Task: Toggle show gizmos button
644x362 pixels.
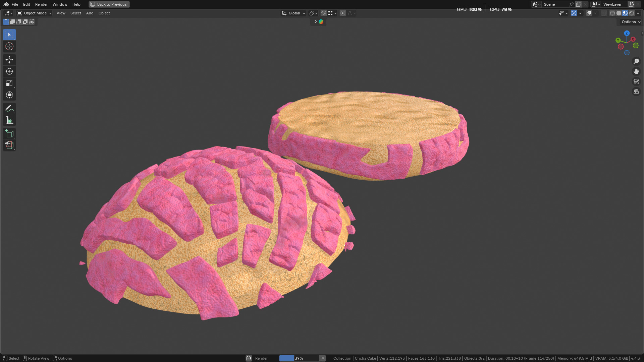Action: click(574, 13)
